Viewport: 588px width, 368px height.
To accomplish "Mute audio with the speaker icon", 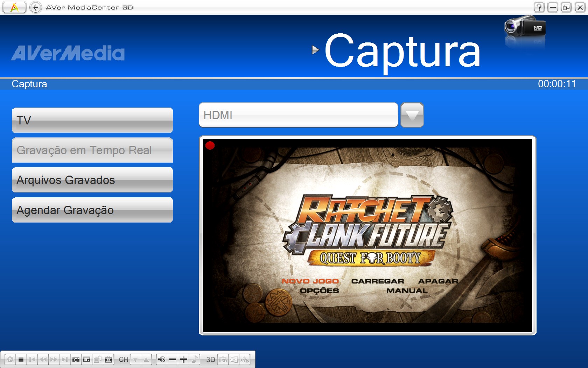I will pyautogui.click(x=162, y=359).
